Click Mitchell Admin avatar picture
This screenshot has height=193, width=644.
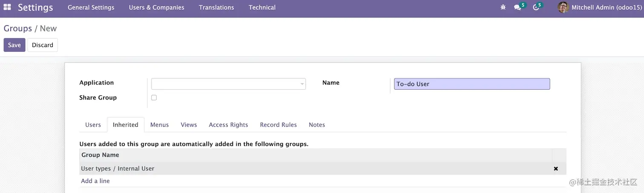[563, 7]
